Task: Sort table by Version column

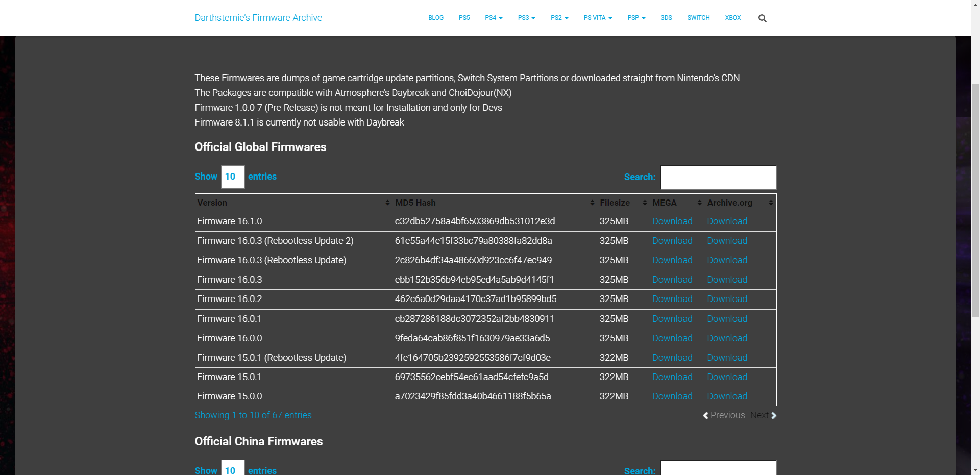Action: click(x=293, y=203)
